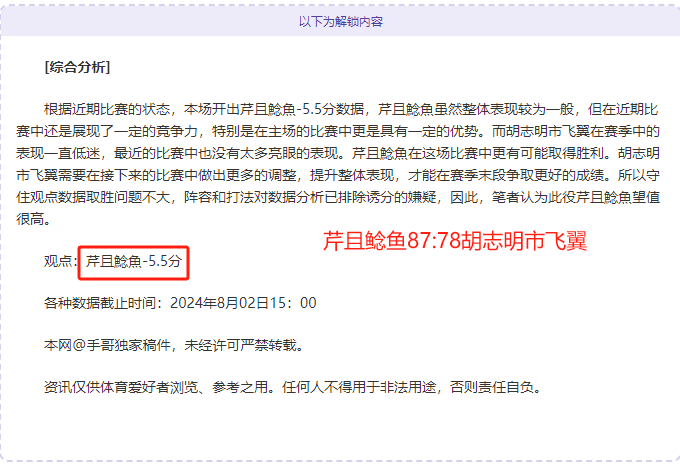This screenshot has height=465, width=680.
Task: Click the 本网 text before author mention
Action: [x=58, y=345]
